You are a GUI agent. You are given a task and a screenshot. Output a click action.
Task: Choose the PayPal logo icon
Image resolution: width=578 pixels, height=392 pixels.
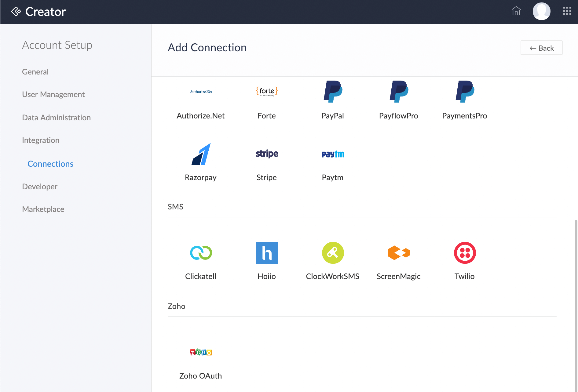333,92
